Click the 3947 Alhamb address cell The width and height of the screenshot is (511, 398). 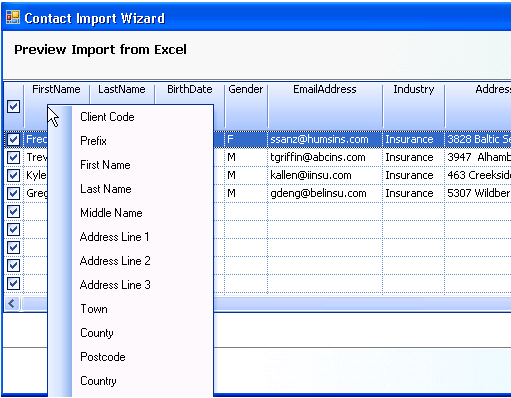478,157
